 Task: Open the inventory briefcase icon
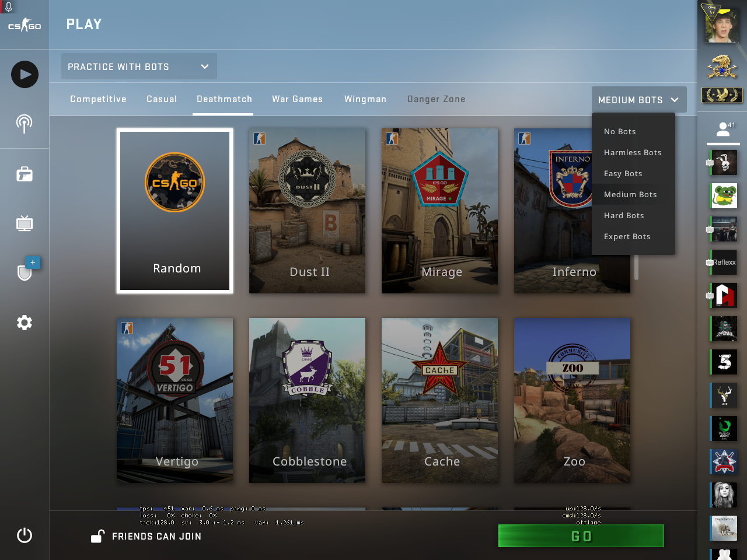(x=25, y=174)
